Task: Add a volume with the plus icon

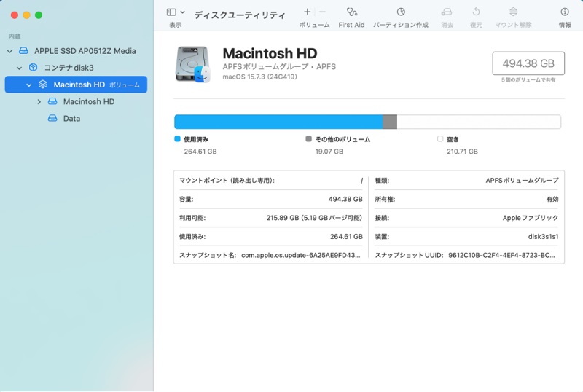Action: tap(307, 12)
